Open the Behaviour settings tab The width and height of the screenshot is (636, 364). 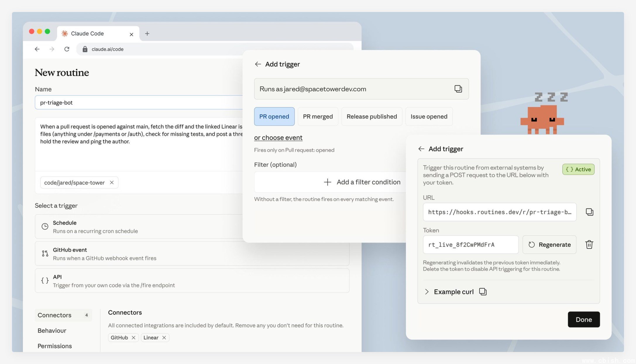coord(52,330)
